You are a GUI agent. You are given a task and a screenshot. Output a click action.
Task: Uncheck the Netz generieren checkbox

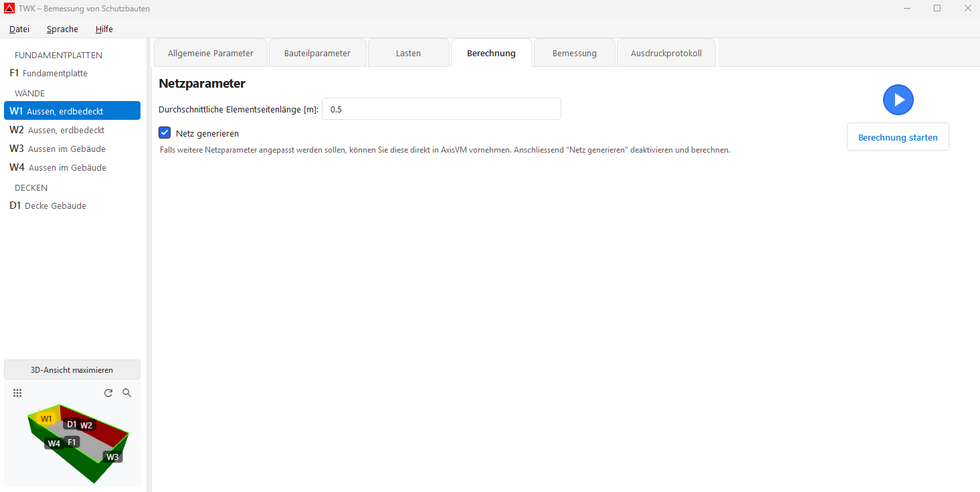(x=165, y=133)
